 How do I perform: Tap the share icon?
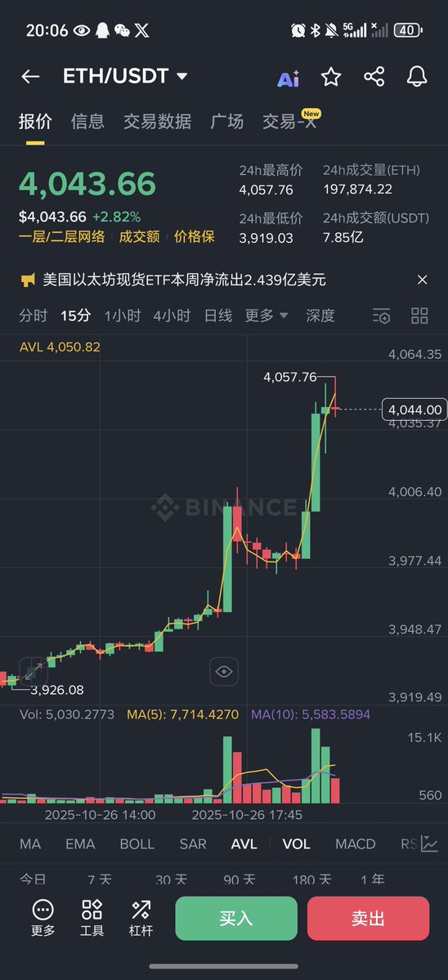click(x=374, y=77)
